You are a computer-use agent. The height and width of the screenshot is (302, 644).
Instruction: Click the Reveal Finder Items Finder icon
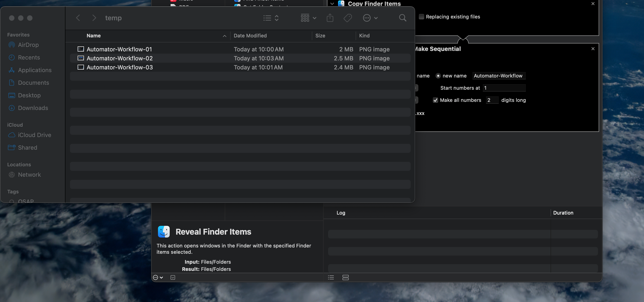164,231
